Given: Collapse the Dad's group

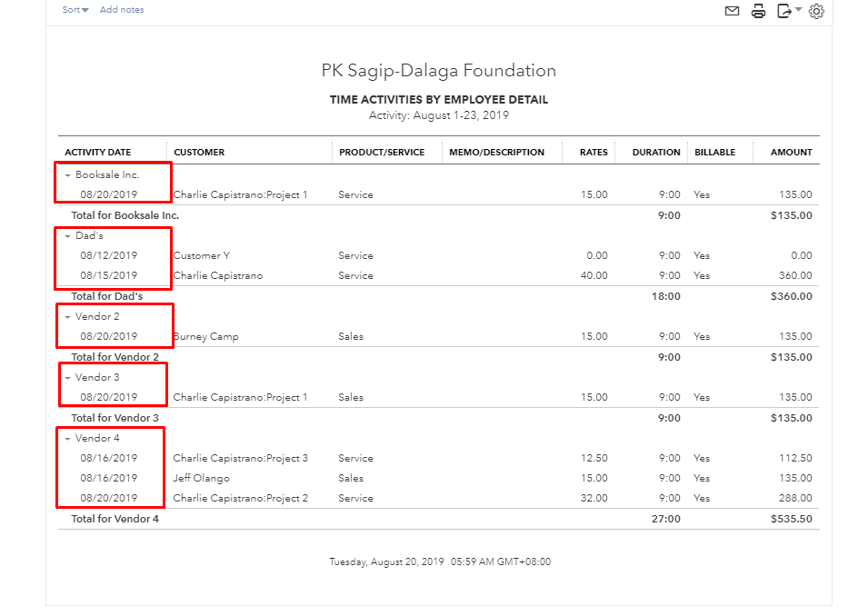Looking at the screenshot, I should click(x=67, y=236).
